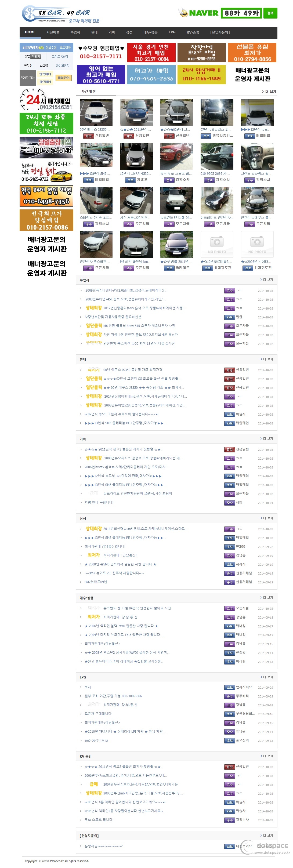This screenshot has height=868, width=293.
Task: Open post SM7뉴아트09년 in the 삼성 list
Action: (95, 582)
